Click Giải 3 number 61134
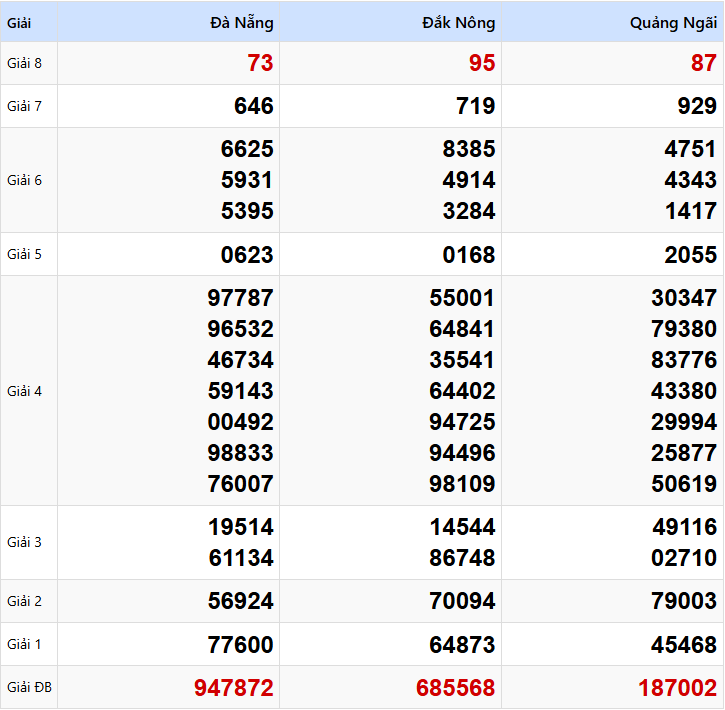 [240, 557]
